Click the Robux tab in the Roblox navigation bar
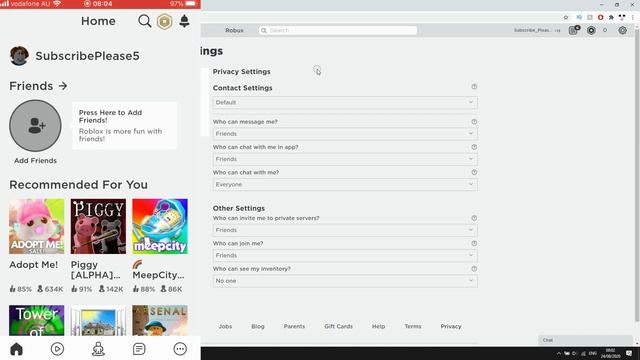 [234, 30]
